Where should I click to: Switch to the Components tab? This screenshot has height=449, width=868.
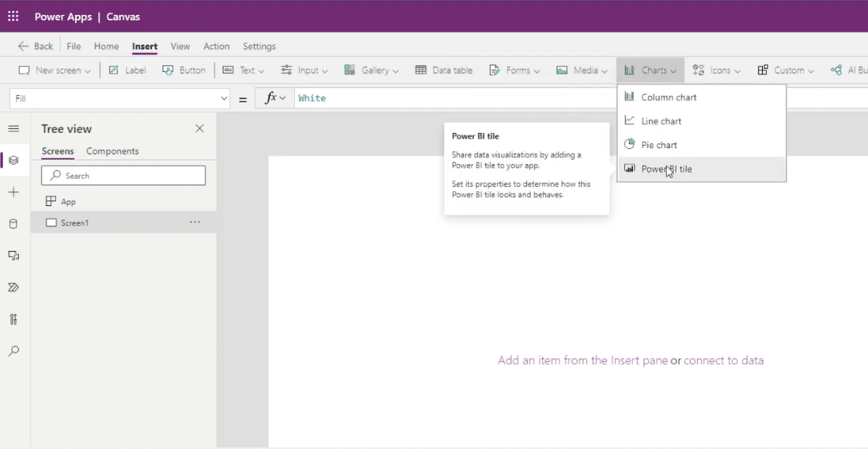pos(112,151)
